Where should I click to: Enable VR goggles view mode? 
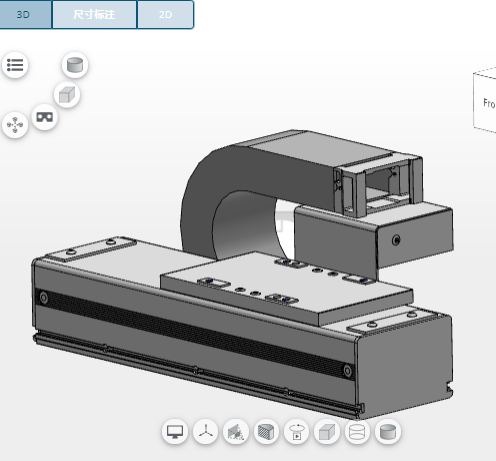[x=45, y=117]
